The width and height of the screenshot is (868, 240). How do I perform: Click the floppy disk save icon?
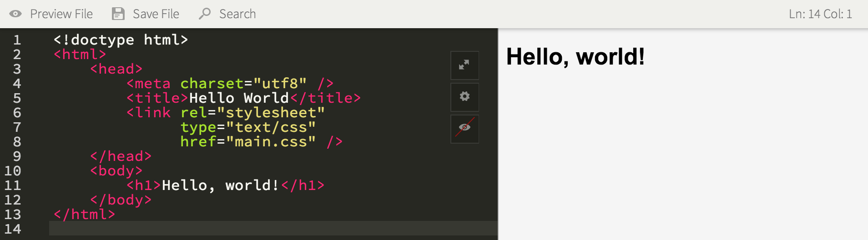point(118,14)
